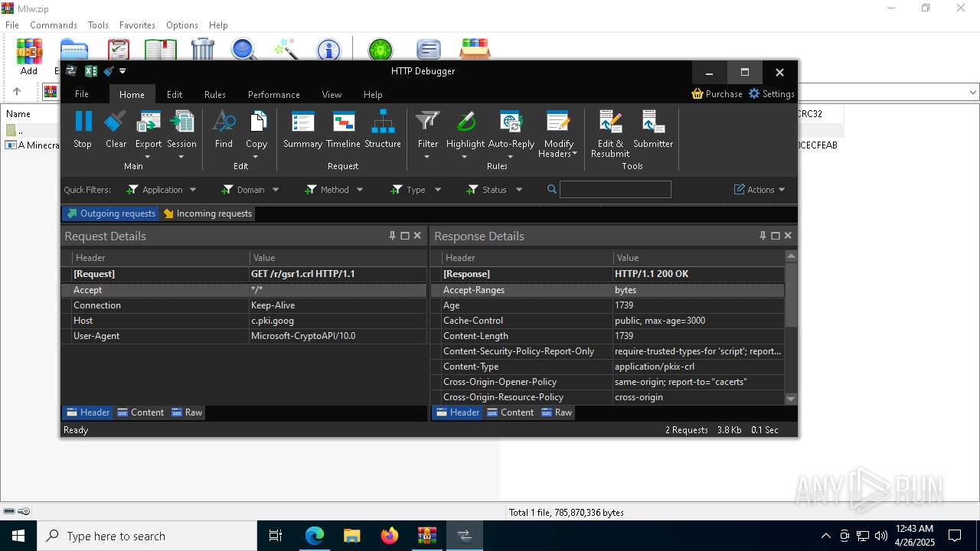
Task: Pin the Response Details panel
Action: [x=763, y=236]
